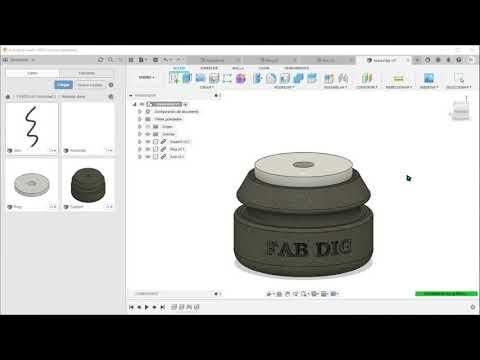
Task: Tick the Plug v1:1 selection checkbox
Action: (156, 149)
